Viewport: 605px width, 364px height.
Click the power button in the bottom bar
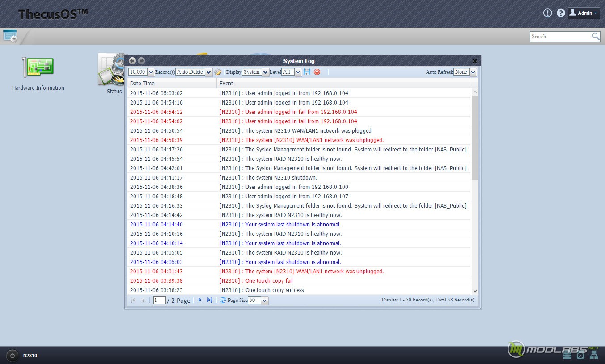13,356
